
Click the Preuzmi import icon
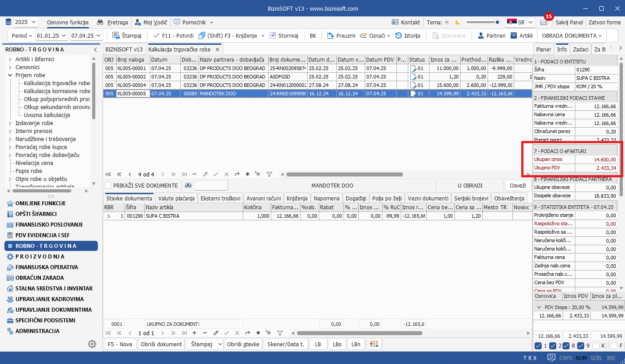point(330,35)
